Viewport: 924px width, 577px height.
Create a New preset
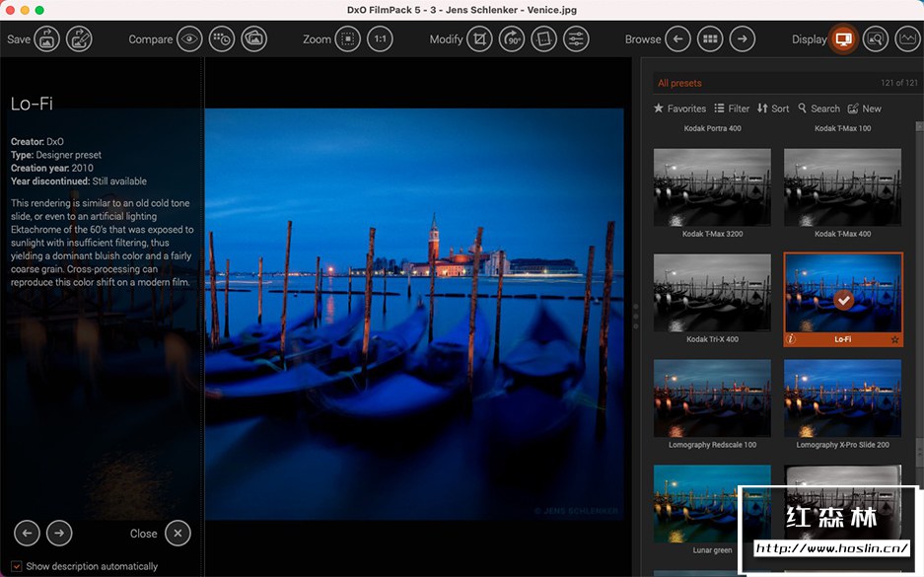(864, 108)
